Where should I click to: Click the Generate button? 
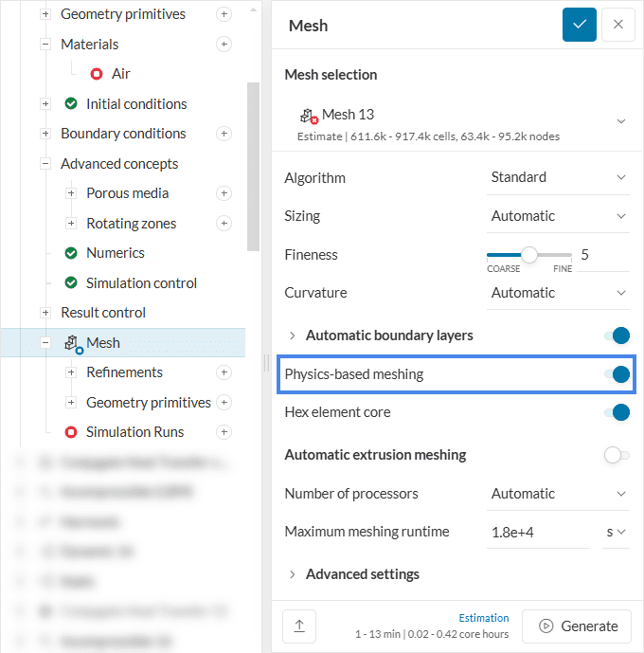[577, 626]
